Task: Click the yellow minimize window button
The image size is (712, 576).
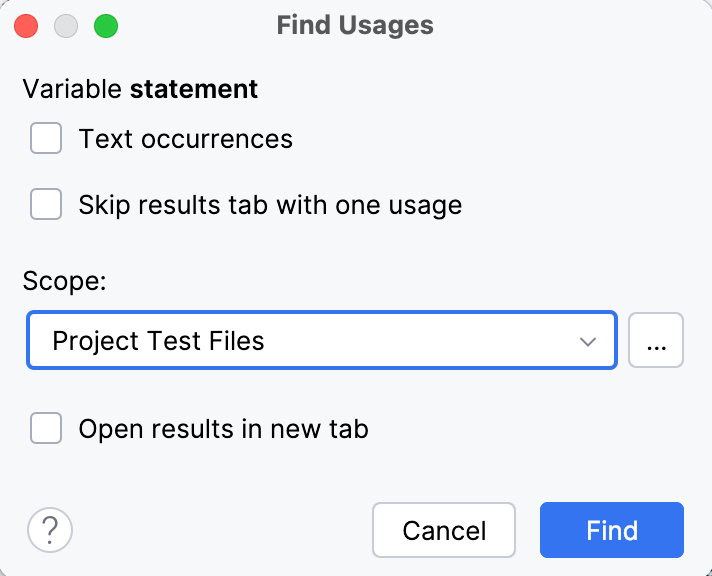Action: click(x=66, y=26)
